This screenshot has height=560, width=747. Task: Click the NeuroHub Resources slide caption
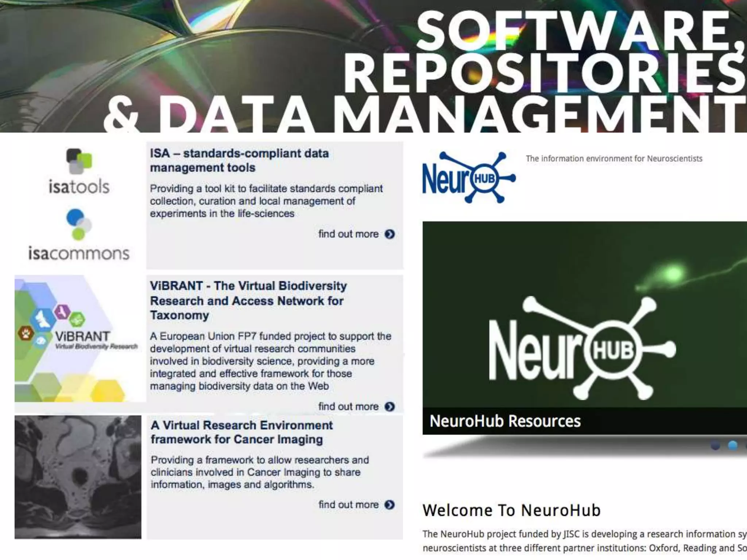[x=505, y=421]
